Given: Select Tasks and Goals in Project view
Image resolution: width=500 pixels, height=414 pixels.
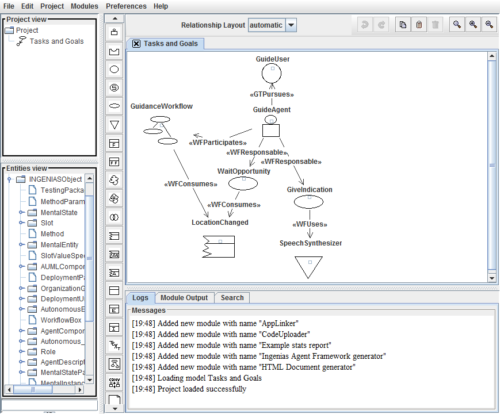Looking at the screenshot, I should 57,41.
